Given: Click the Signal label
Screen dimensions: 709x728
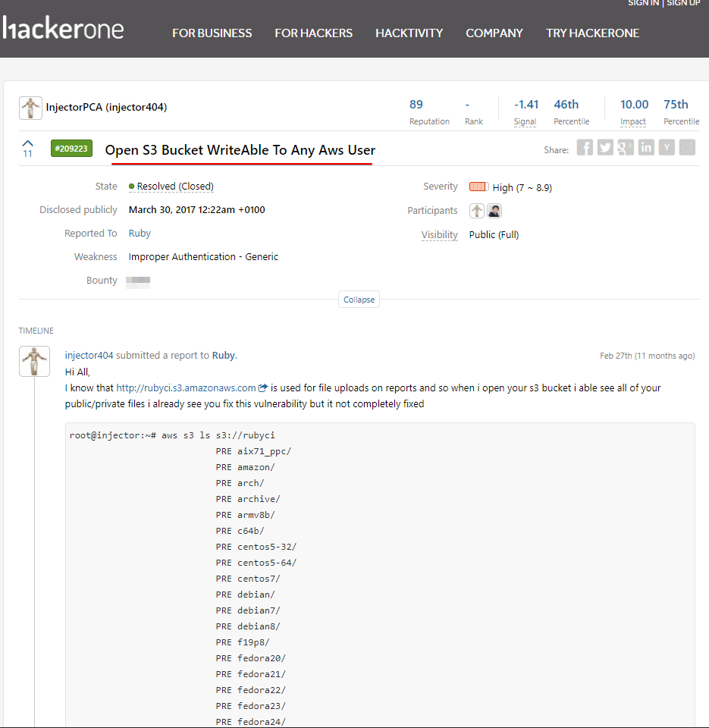Looking at the screenshot, I should tap(525, 121).
